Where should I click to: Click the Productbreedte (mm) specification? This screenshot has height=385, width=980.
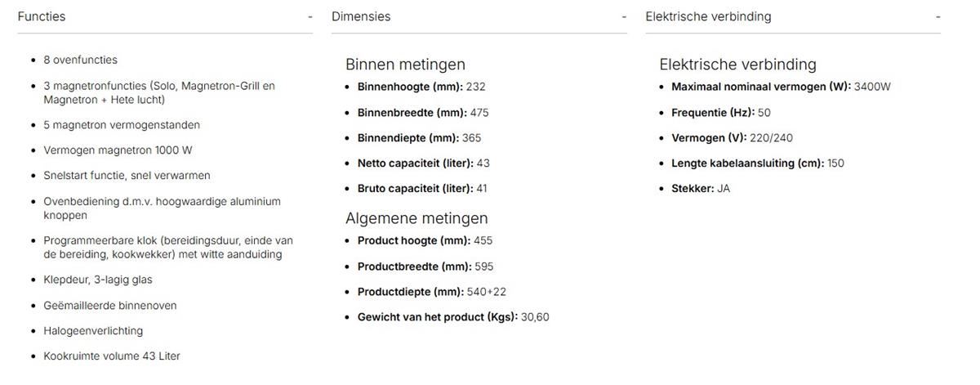coord(425,266)
